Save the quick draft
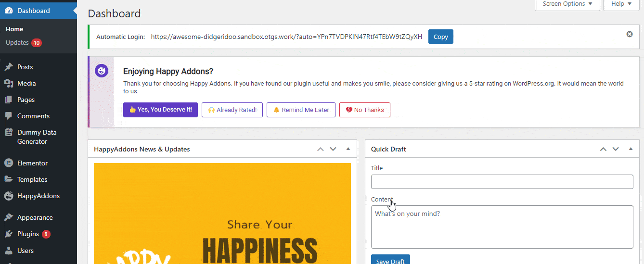The height and width of the screenshot is (264, 644). coord(390,260)
